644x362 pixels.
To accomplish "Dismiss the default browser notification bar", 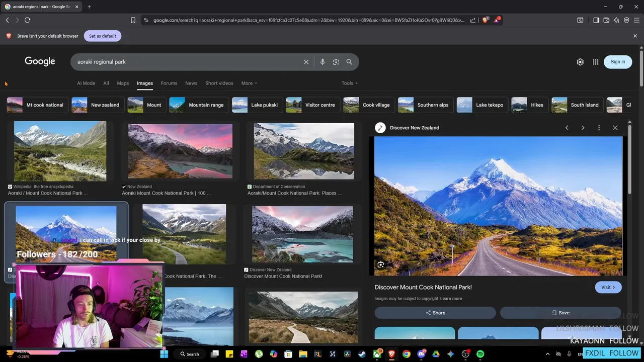I will click(x=635, y=36).
